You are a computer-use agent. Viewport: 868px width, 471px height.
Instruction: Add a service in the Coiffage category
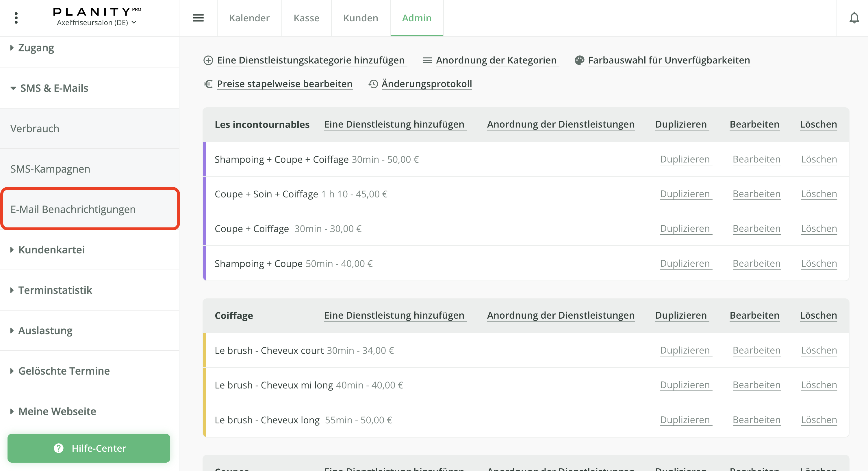point(395,315)
